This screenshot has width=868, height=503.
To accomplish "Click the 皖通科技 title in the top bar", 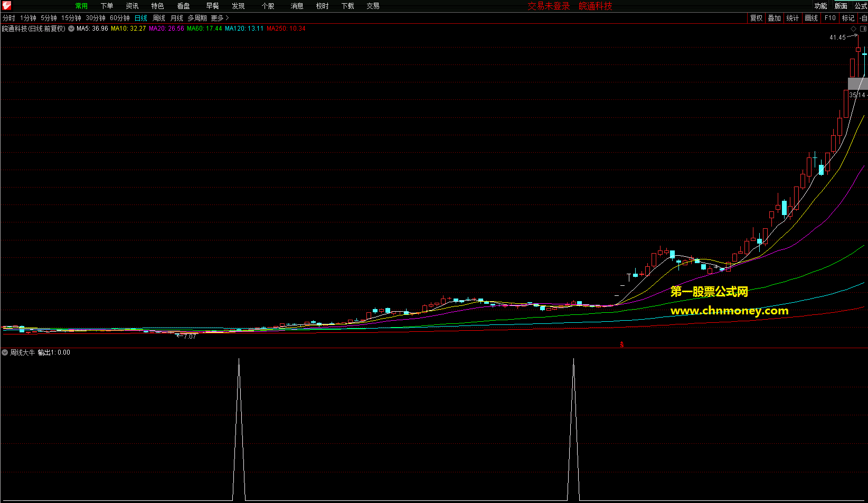I will click(596, 6).
